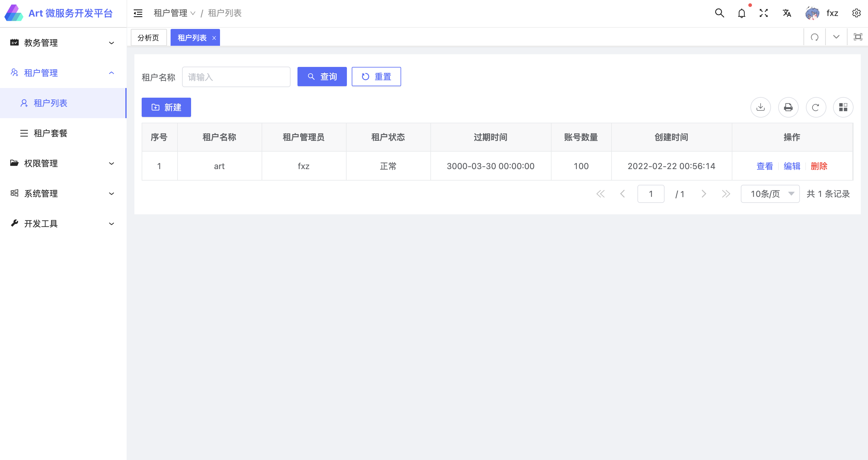868x460 pixels.
Task: Toggle content maximize icon in tab bar
Action: pos(857,37)
